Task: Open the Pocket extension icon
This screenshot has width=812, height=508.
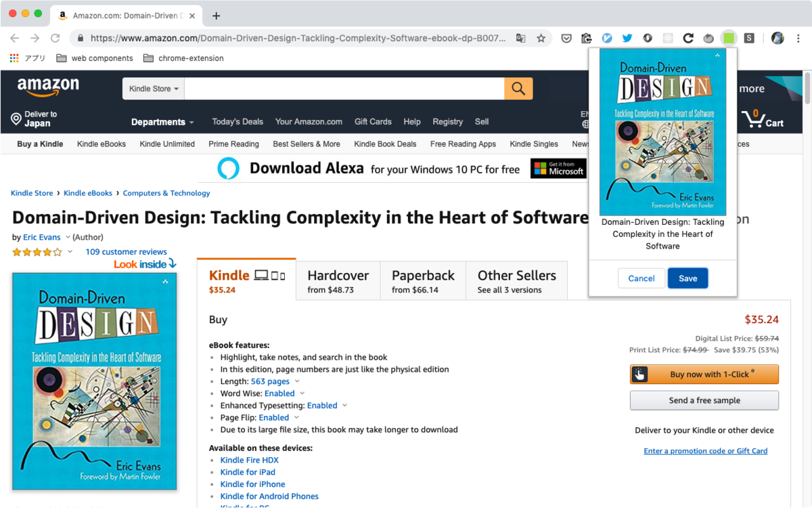Action: coord(566,39)
